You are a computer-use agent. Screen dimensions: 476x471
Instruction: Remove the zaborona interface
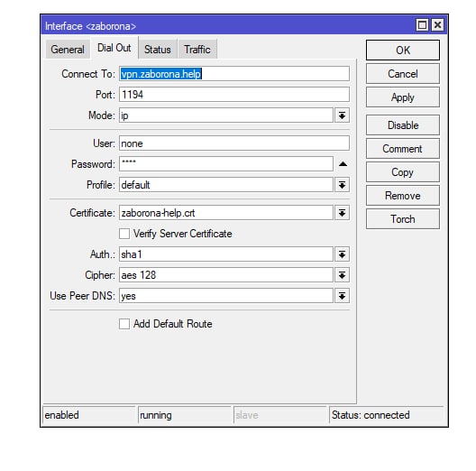pos(403,196)
